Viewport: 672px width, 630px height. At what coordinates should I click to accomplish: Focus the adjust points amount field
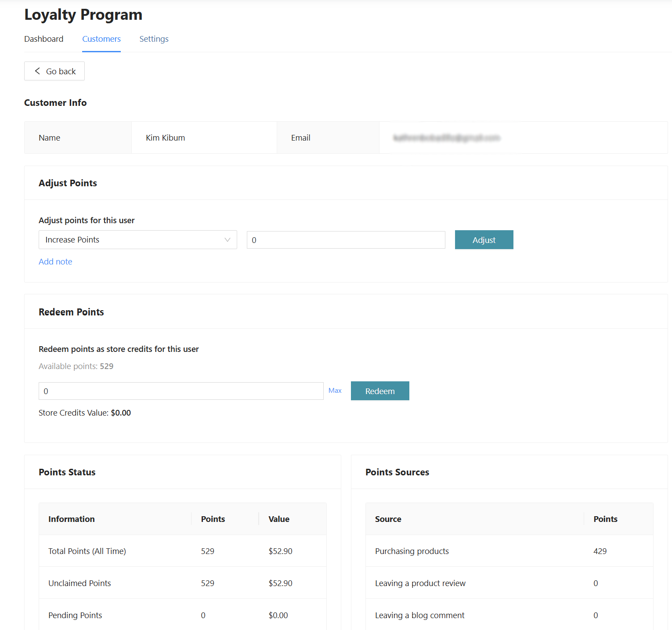point(346,240)
